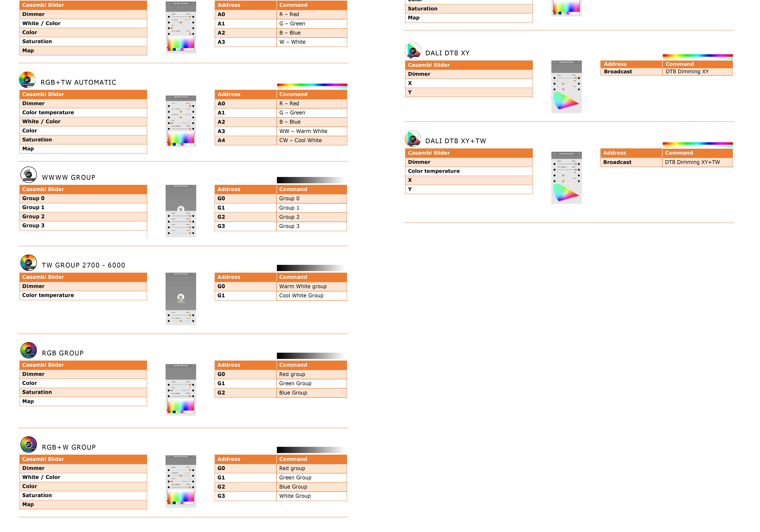Click the 'CW – Cool White' command cell
This screenshot has height=532, width=760.
pos(312,141)
